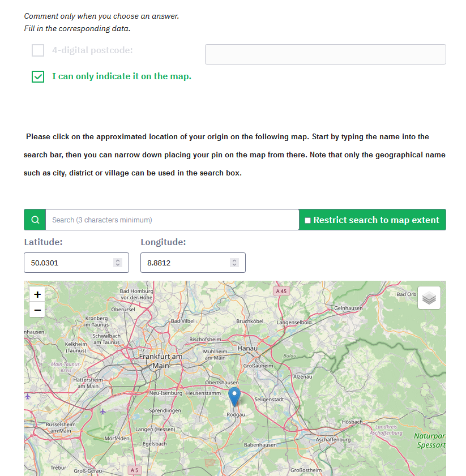
Task: Adjust the Longitude spinner arrows
Action: [x=234, y=263]
